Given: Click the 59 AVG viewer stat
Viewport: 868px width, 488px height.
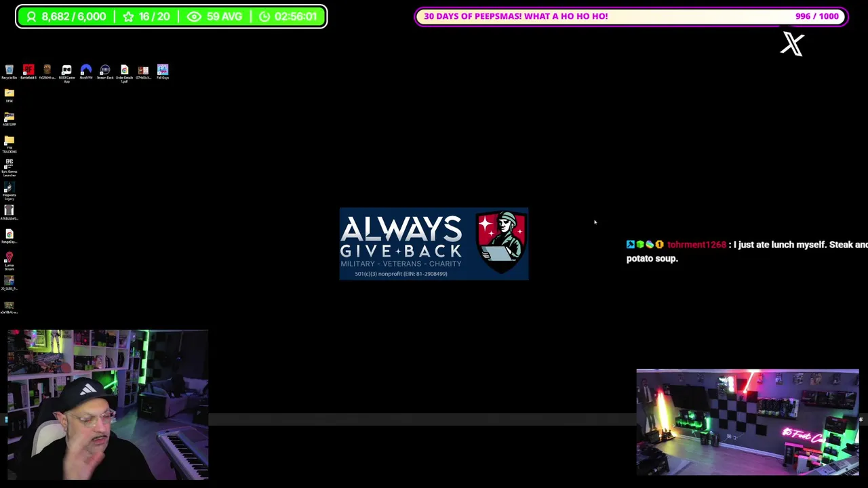Looking at the screenshot, I should [x=215, y=16].
